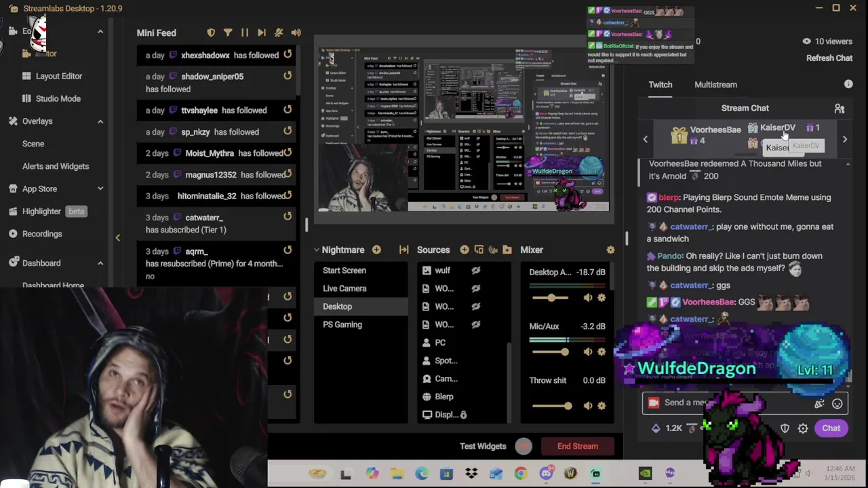Image resolution: width=868 pixels, height=488 pixels.
Task: Adjust the Desktop Audio volume slider
Action: (553, 298)
